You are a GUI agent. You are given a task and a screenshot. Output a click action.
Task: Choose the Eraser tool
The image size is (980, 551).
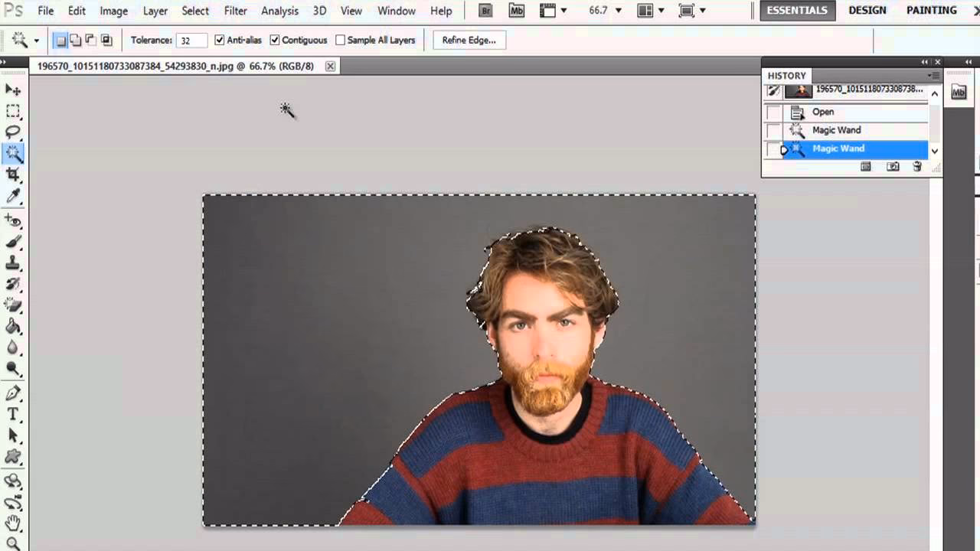pyautogui.click(x=11, y=304)
